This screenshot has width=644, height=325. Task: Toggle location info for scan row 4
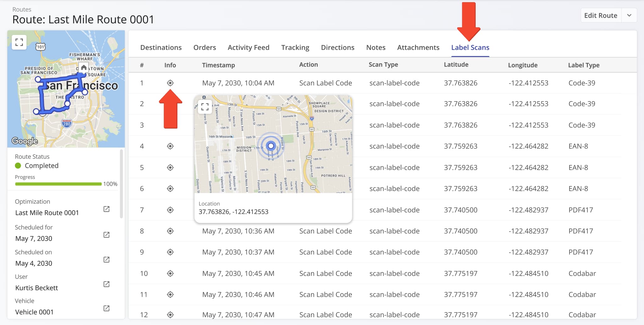[170, 146]
